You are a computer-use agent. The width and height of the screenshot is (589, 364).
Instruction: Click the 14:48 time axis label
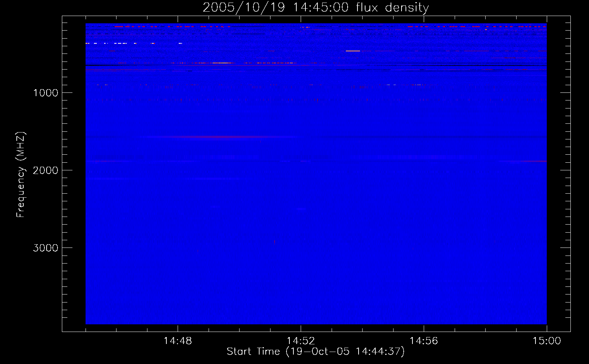178,341
